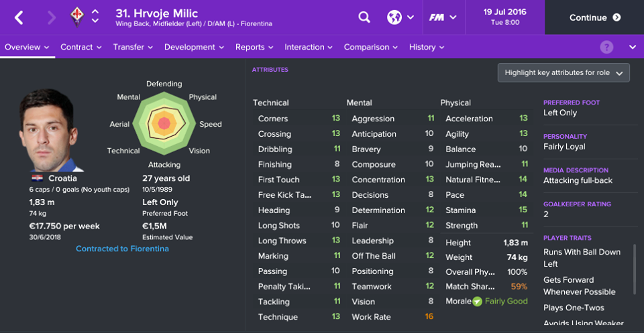This screenshot has width=644, height=333.
Task: Click the forward navigation arrow icon
Action: click(52, 17)
